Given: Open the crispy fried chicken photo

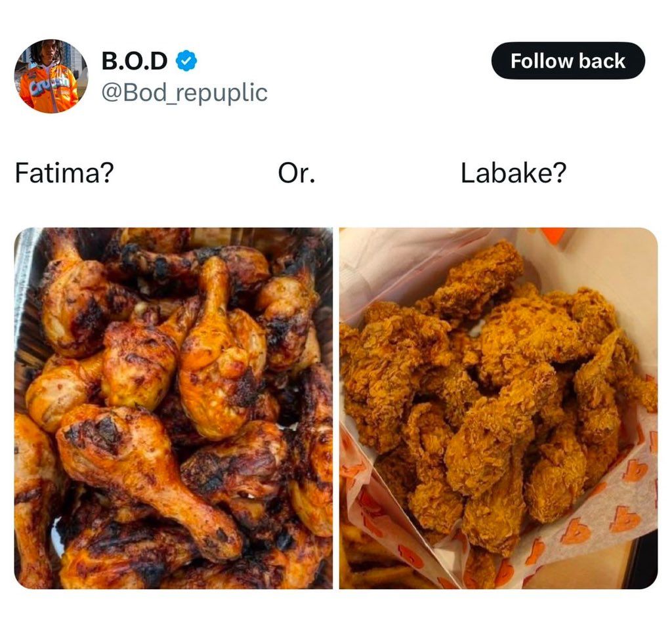Looking at the screenshot, I should pyautogui.click(x=498, y=407).
